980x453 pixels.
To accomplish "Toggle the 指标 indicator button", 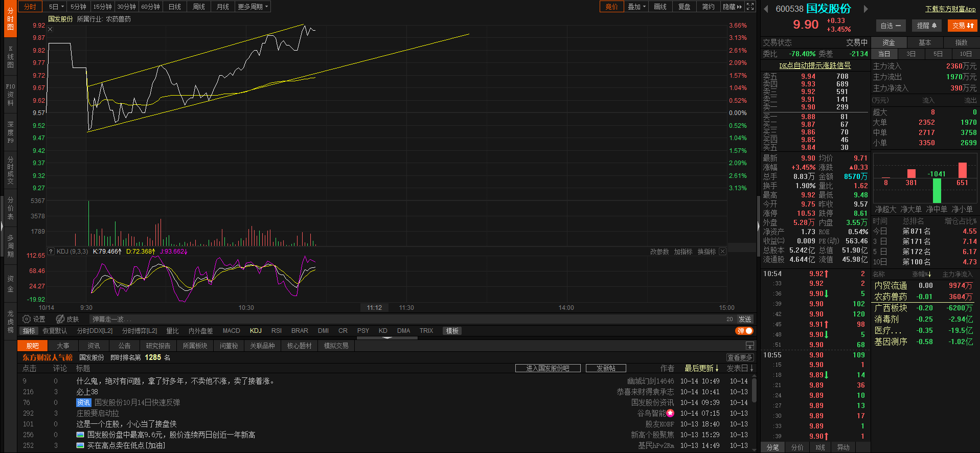I will 29,331.
